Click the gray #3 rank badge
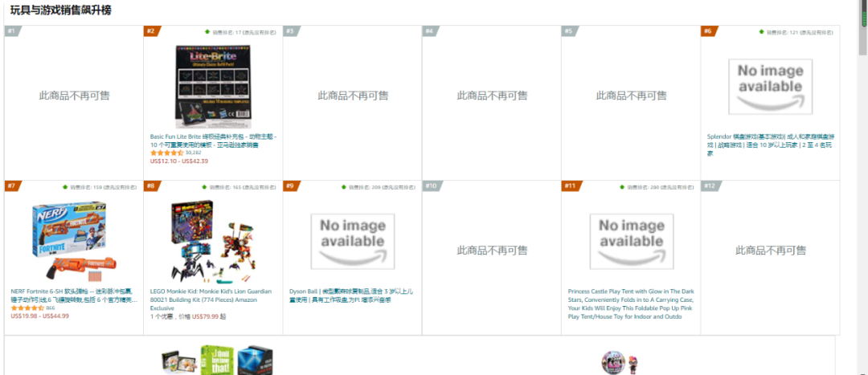This screenshot has height=375, width=868. click(x=290, y=31)
